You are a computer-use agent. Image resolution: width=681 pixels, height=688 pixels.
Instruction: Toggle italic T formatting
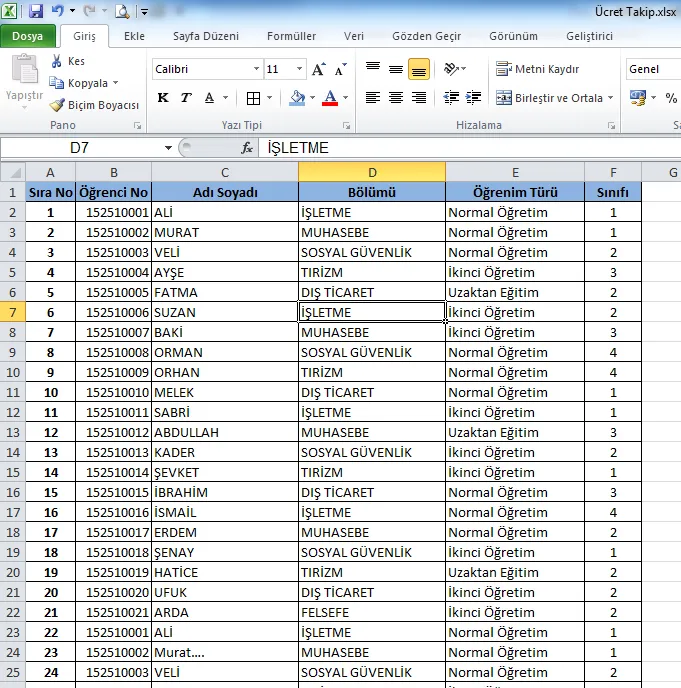[x=186, y=98]
